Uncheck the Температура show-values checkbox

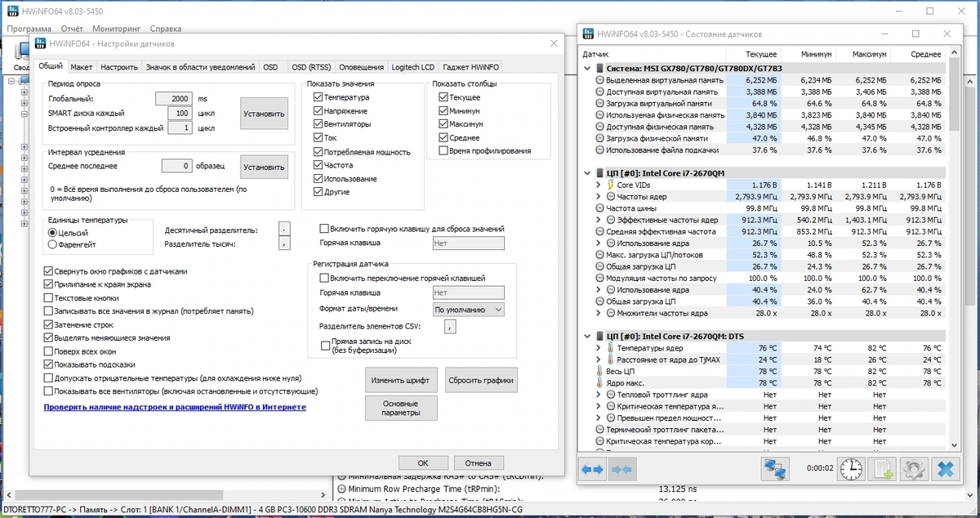(318, 97)
